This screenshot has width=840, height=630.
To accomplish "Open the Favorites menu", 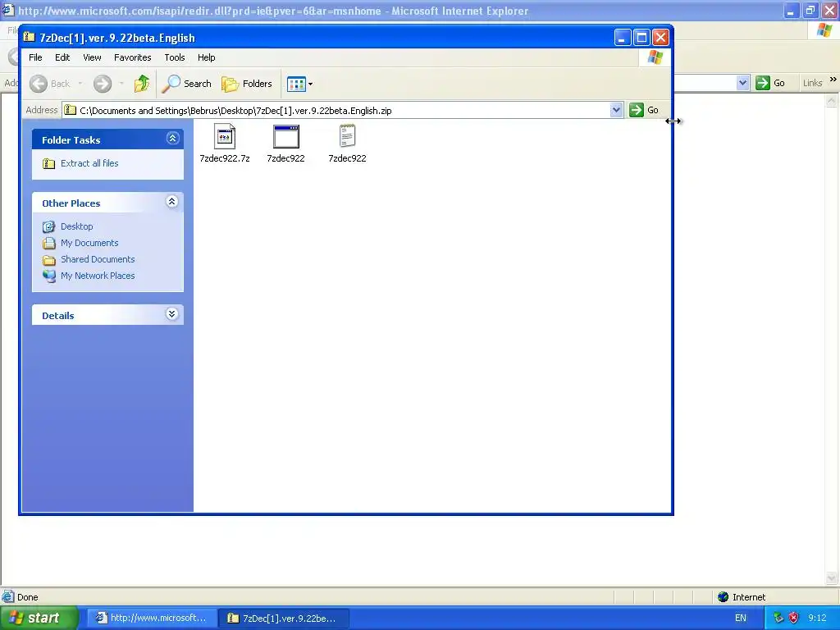I will (132, 57).
